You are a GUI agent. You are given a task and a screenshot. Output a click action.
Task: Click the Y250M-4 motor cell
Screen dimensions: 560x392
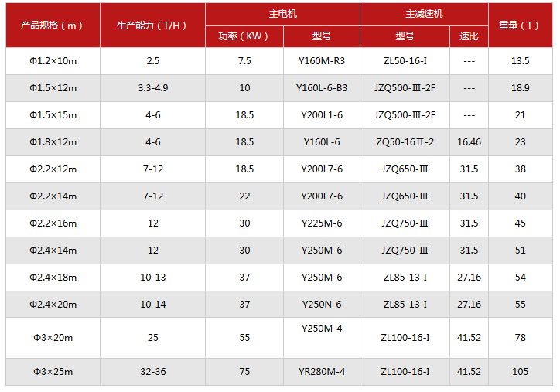[x=321, y=328]
